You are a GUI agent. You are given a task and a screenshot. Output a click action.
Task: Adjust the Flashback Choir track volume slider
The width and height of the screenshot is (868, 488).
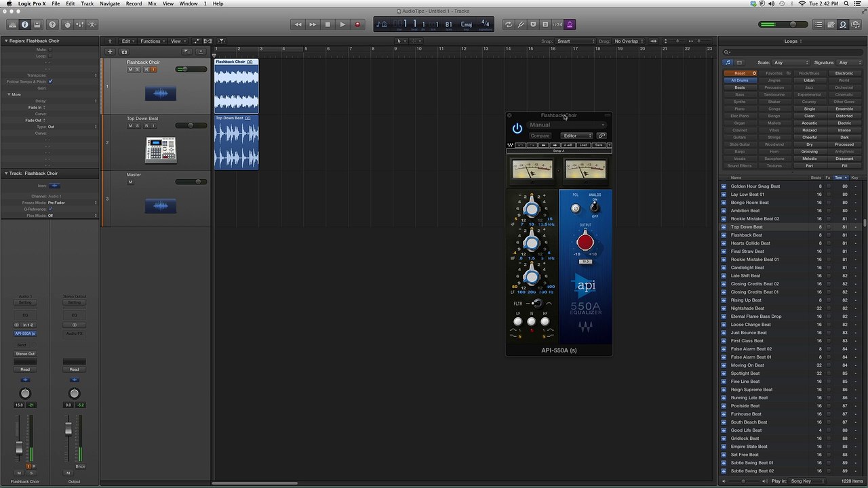pos(191,69)
